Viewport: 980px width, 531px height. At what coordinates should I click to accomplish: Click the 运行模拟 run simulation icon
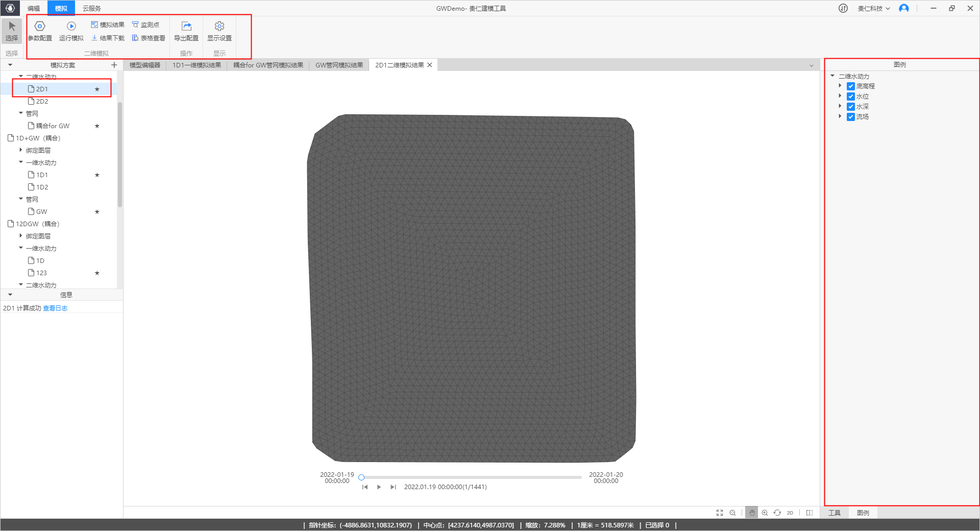71,31
